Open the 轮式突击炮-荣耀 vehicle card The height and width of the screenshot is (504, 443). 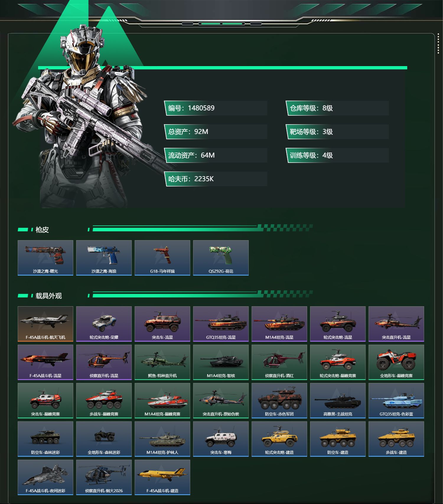(104, 324)
